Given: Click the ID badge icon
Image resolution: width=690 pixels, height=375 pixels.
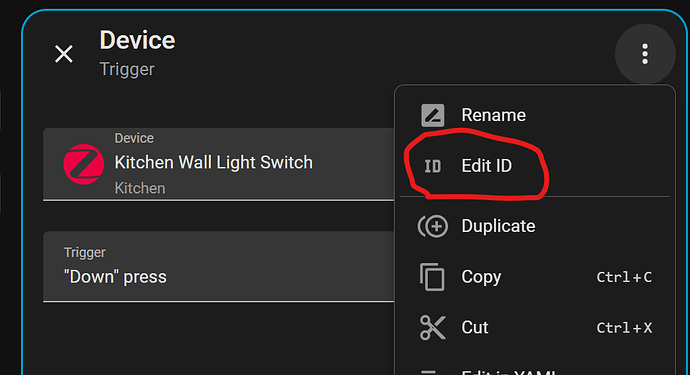Looking at the screenshot, I should pyautogui.click(x=433, y=166).
